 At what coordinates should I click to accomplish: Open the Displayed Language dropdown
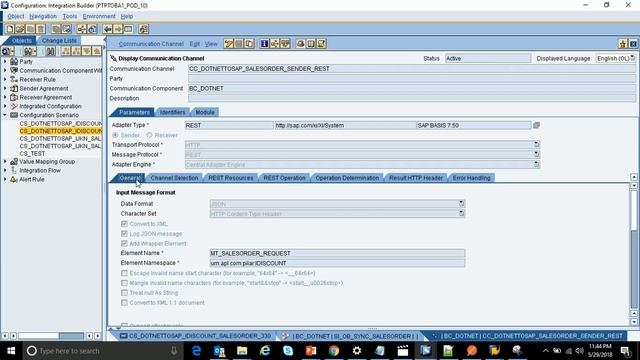[633, 58]
